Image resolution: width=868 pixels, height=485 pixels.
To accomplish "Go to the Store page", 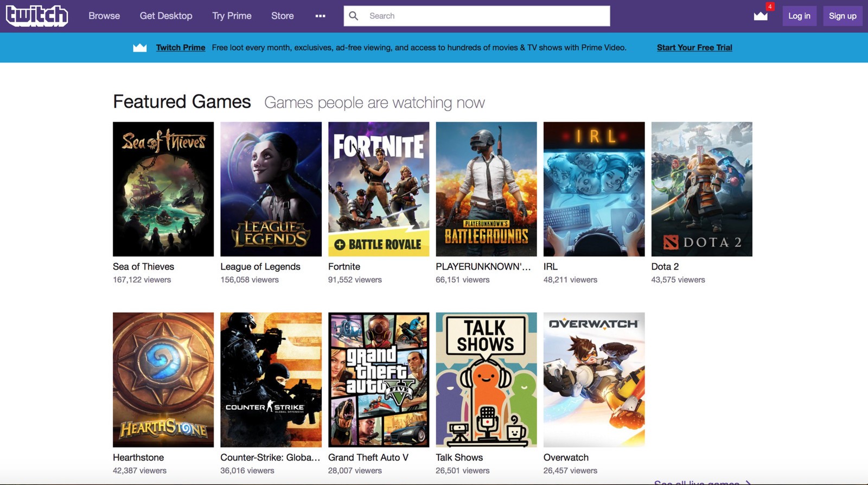I will (282, 16).
